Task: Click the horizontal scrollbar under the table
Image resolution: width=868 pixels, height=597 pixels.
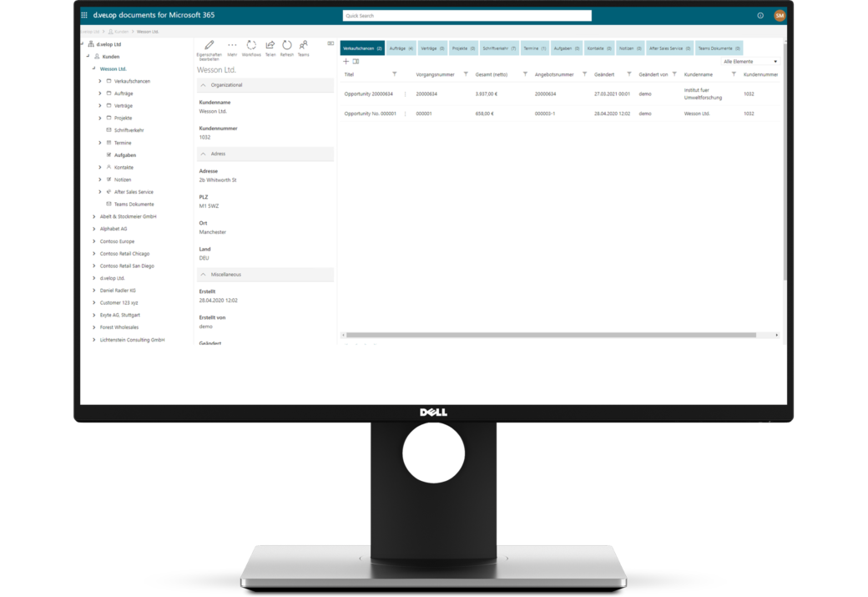Action: [552, 335]
